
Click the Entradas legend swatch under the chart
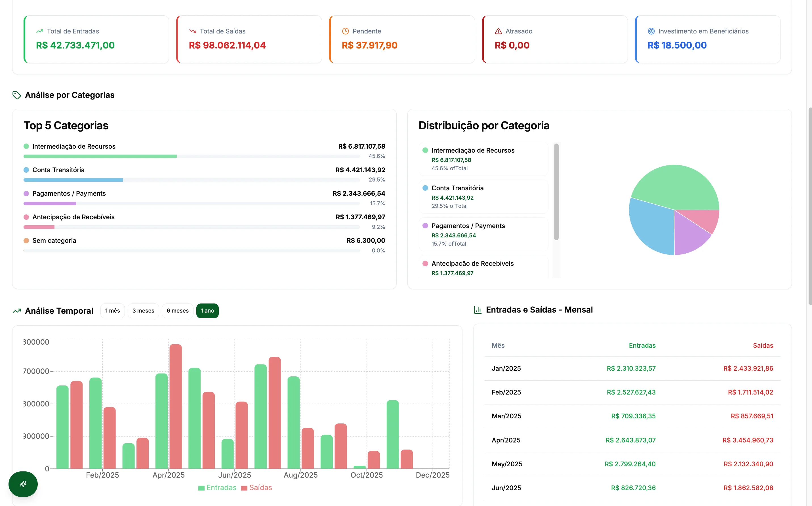point(201,488)
